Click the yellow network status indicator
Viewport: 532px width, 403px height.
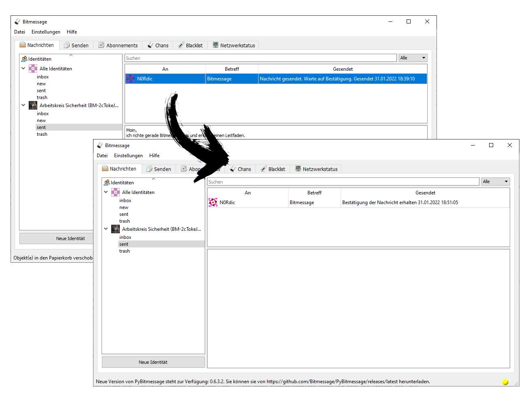(505, 382)
